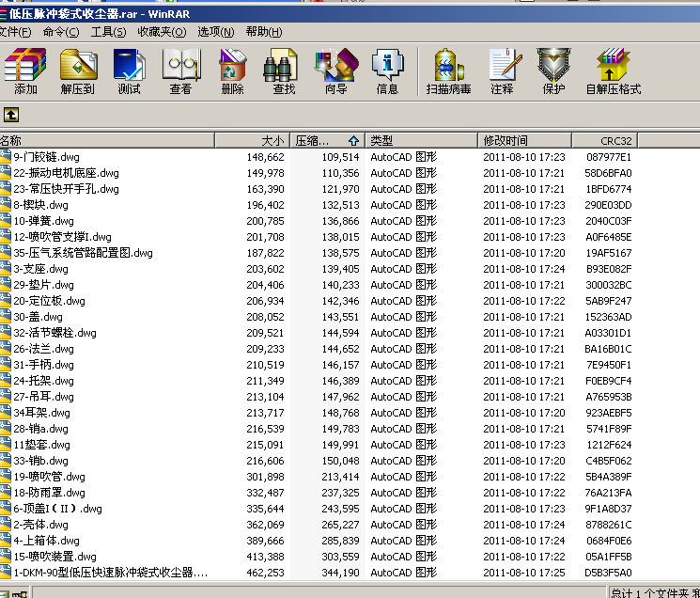
Task: Select file 20-定位板.dwg
Action: click(x=49, y=301)
